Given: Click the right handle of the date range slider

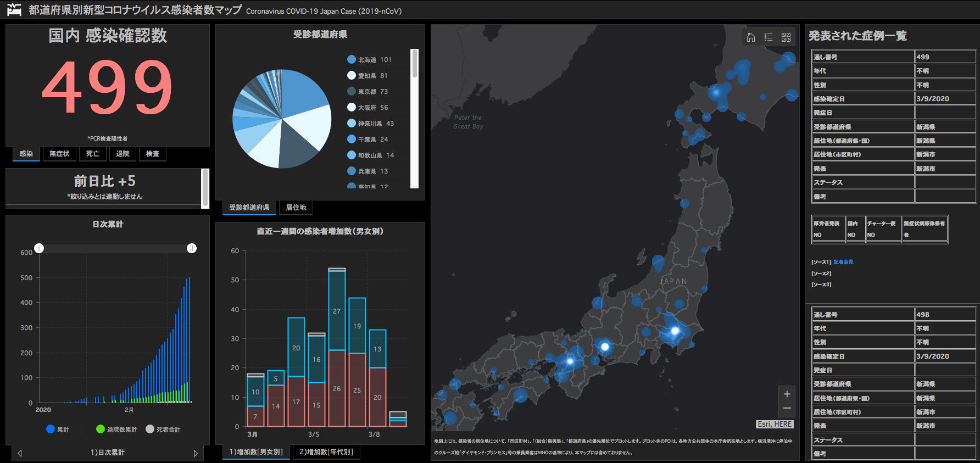Looking at the screenshot, I should pos(192,248).
